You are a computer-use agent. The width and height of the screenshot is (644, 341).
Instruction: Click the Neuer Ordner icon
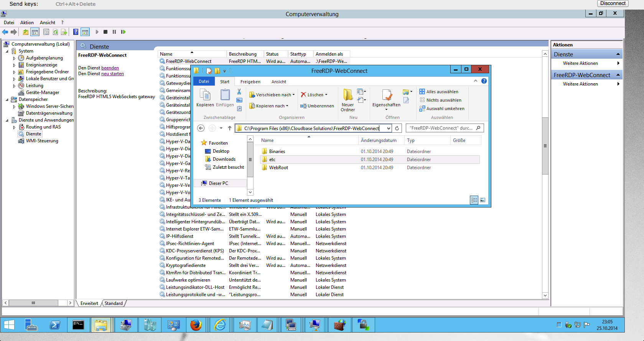pos(348,95)
